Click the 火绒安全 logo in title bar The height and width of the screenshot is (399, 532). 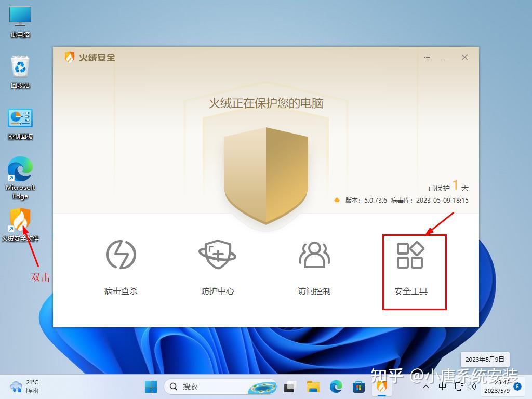click(90, 57)
